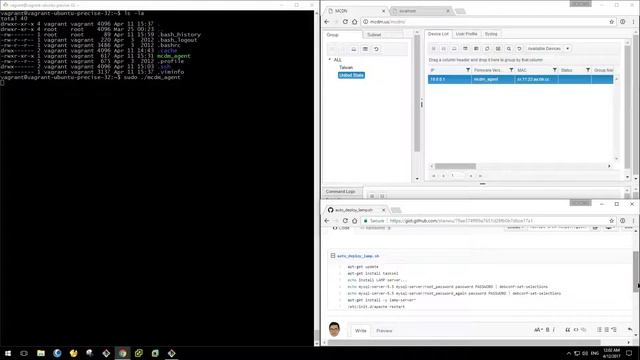This screenshot has width=640, height=360.
Task: Click the refresh icon in device toolbar
Action: 519,49
